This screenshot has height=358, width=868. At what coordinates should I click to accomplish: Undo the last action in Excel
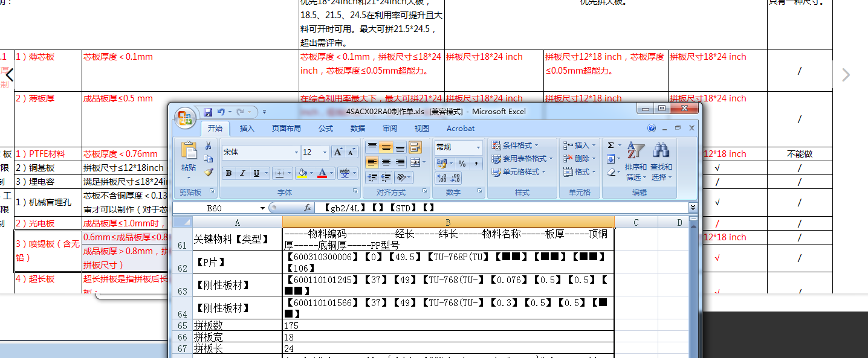coord(221,112)
